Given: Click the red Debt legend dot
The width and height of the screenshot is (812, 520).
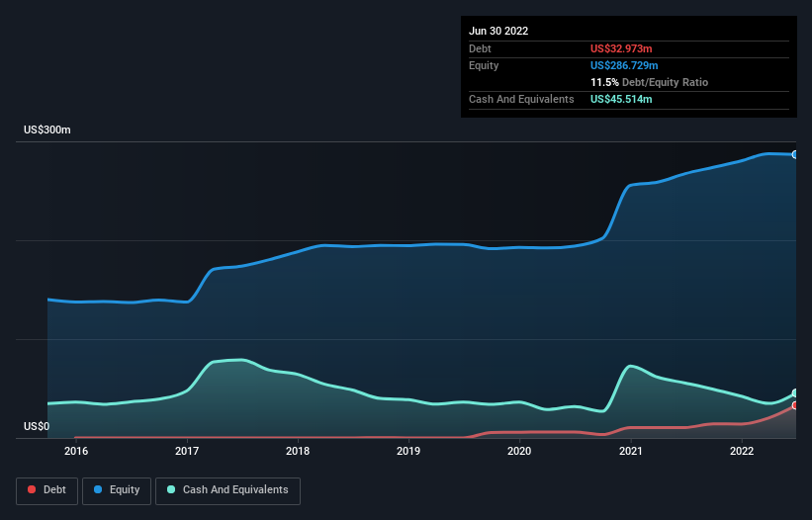Looking at the screenshot, I should click(32, 489).
